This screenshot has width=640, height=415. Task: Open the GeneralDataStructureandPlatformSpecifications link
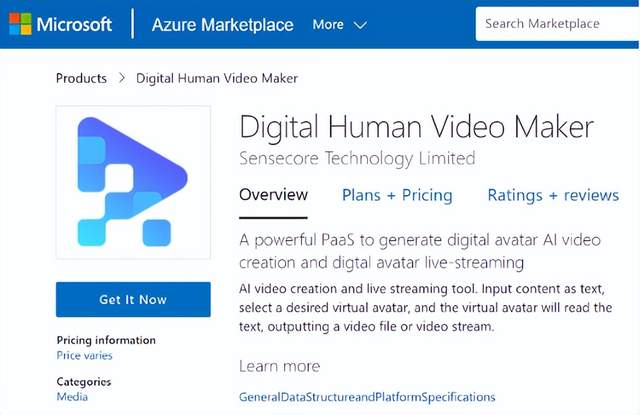point(366,397)
